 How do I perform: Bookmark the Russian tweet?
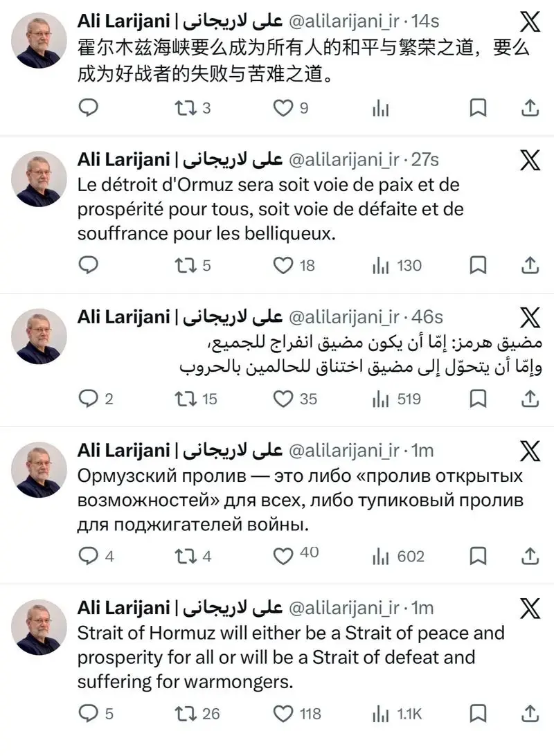[x=478, y=556]
